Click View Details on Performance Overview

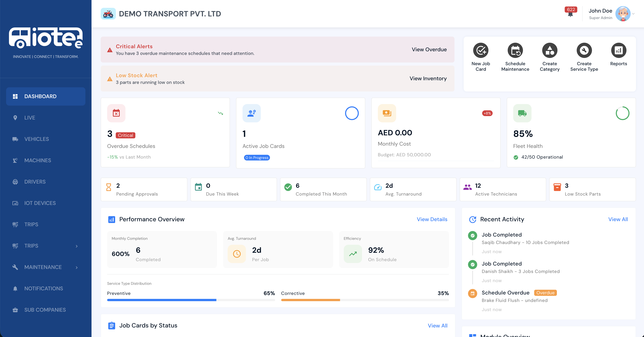(432, 219)
